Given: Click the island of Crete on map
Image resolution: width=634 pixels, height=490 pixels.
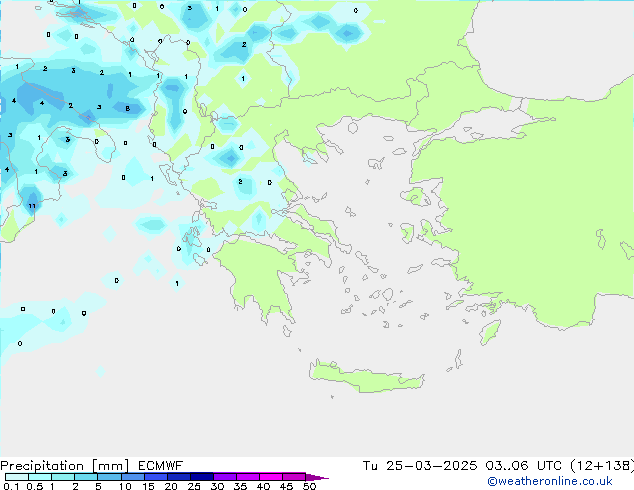Looking at the screenshot, I should (x=367, y=376).
